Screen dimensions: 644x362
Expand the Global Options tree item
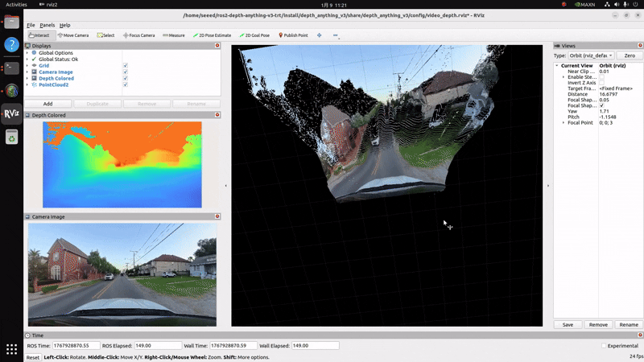coord(27,52)
